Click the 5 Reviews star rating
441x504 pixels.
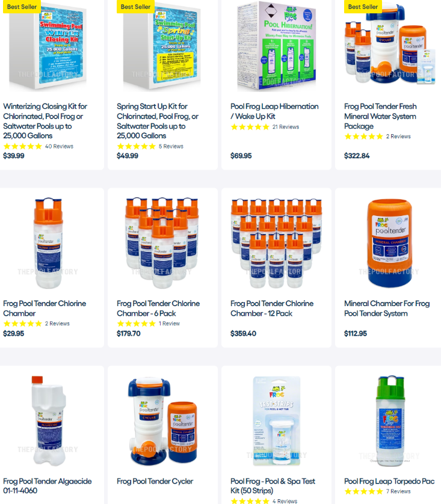click(137, 147)
